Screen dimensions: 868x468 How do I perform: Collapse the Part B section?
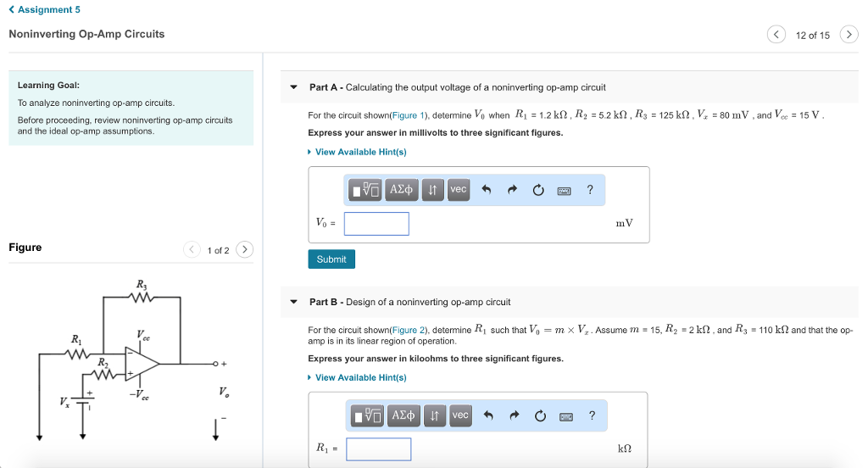[294, 302]
